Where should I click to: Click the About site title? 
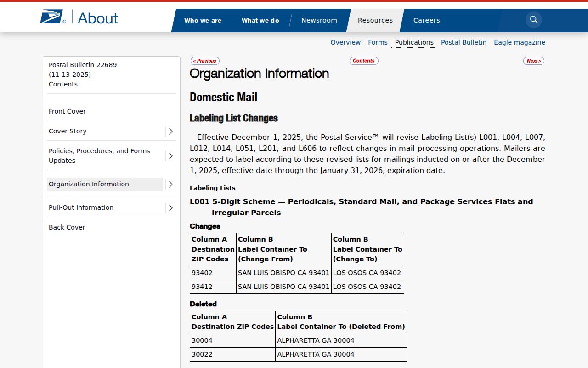pyautogui.click(x=98, y=18)
